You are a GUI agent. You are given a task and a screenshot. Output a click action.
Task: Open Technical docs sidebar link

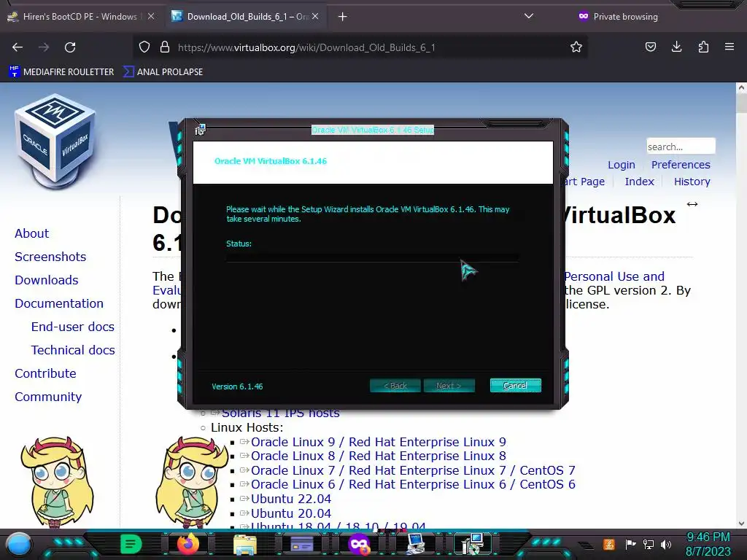[x=73, y=350]
